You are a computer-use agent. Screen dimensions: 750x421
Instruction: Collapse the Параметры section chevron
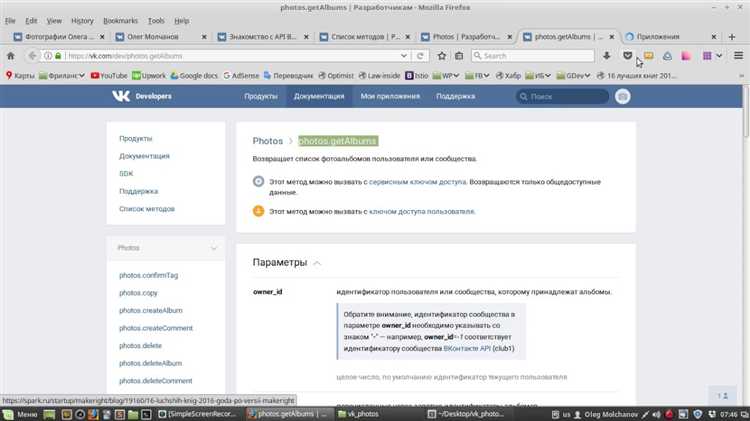(317, 263)
